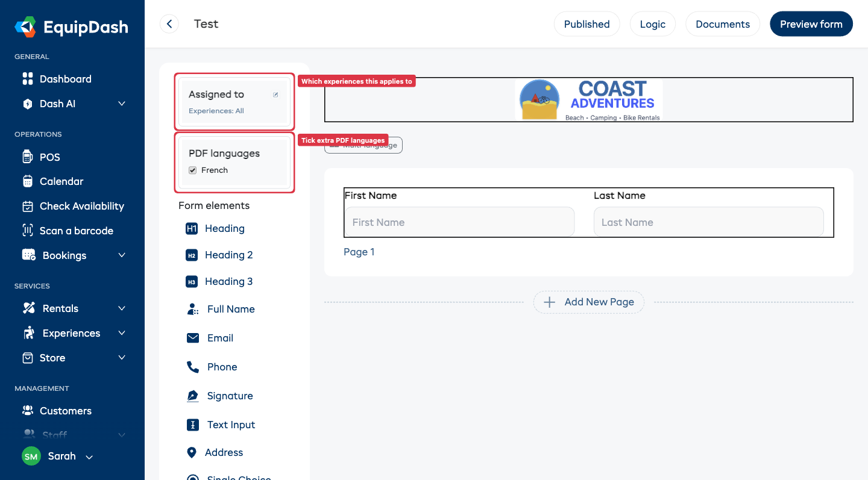Click the Text Input cursor icon
The height and width of the screenshot is (480, 868).
[193, 425]
